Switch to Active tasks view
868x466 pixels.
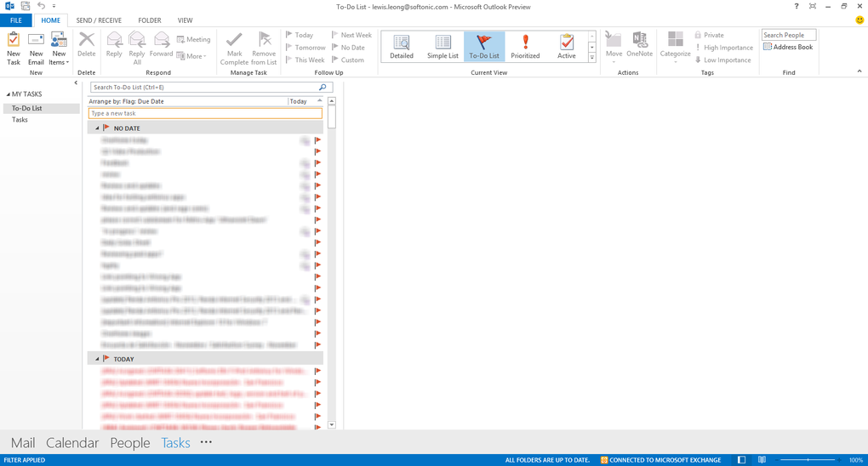566,47
